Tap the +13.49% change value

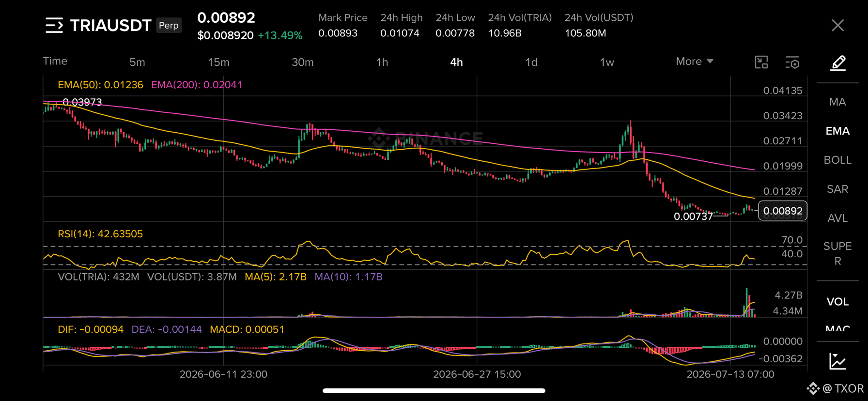pyautogui.click(x=280, y=36)
